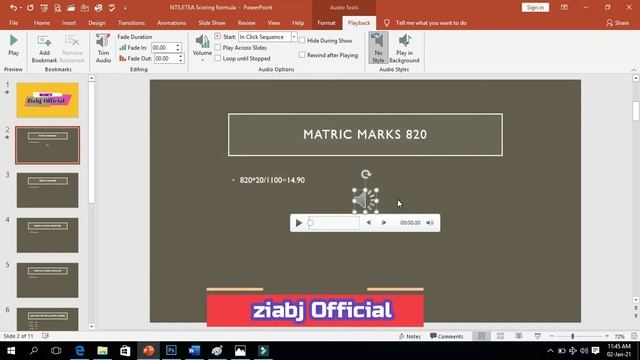
Task: Open Word from the taskbar
Action: coord(194,351)
